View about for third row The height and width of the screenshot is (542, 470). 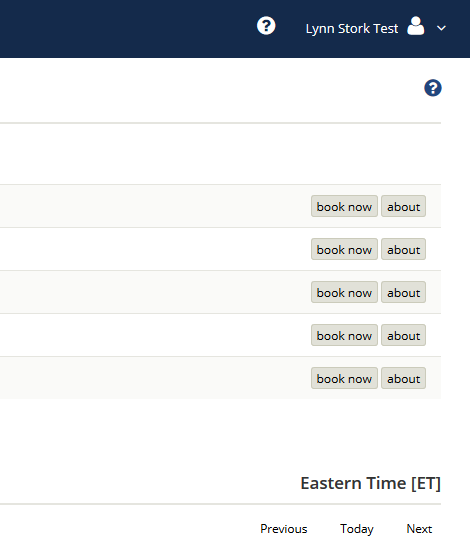403,292
